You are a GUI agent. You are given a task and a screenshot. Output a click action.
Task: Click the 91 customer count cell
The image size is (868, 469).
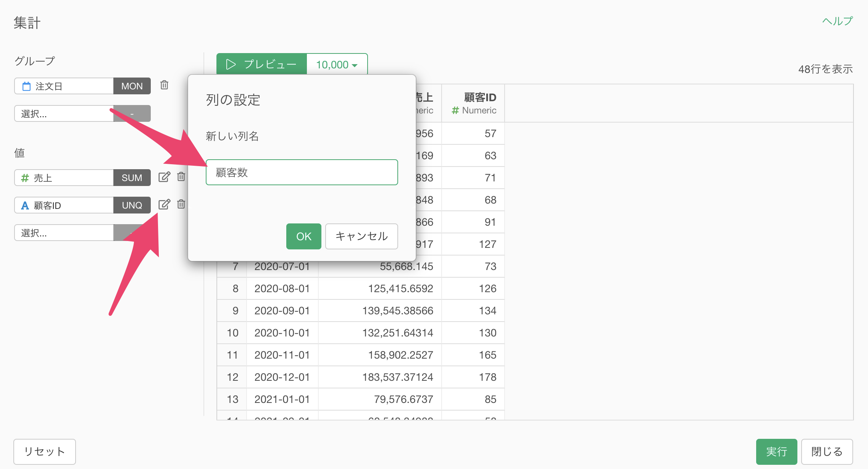tap(473, 222)
